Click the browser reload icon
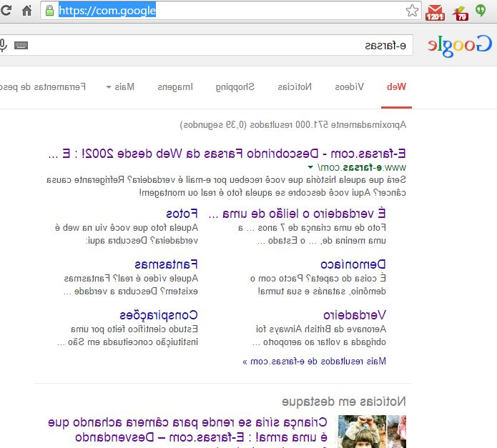Image resolution: width=497 pixels, height=448 pixels. 6,11
